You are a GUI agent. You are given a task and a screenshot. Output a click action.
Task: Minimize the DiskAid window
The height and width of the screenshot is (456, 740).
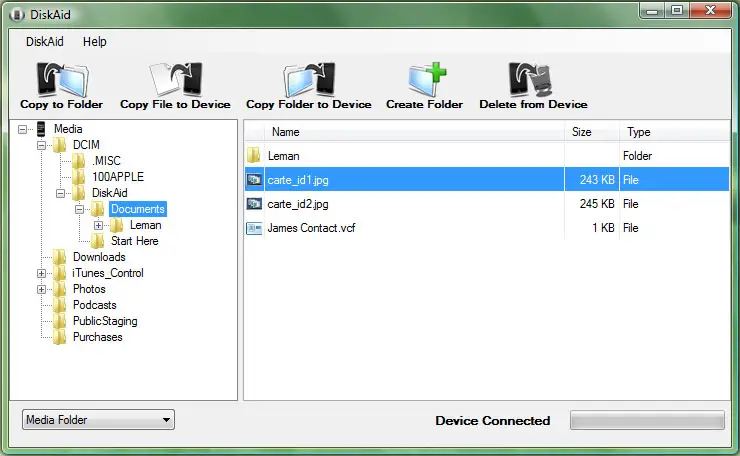pos(653,10)
